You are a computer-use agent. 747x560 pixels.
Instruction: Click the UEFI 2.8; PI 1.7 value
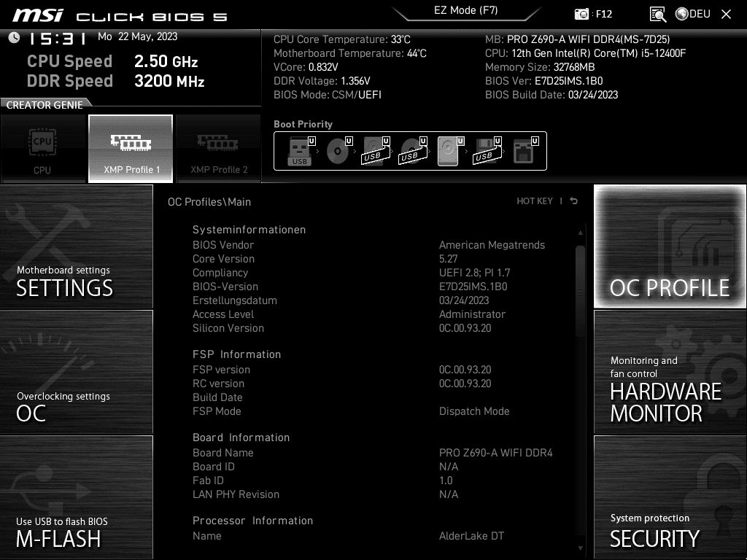tap(474, 273)
